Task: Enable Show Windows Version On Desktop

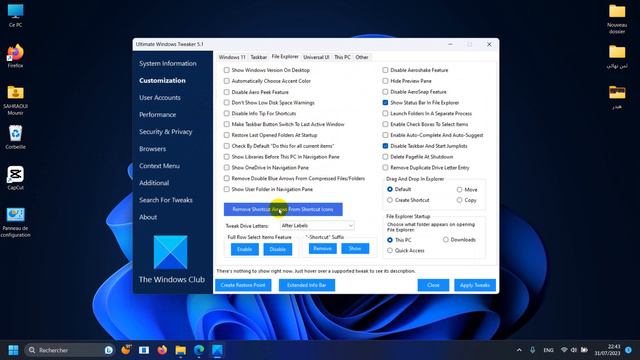Action: (227, 70)
